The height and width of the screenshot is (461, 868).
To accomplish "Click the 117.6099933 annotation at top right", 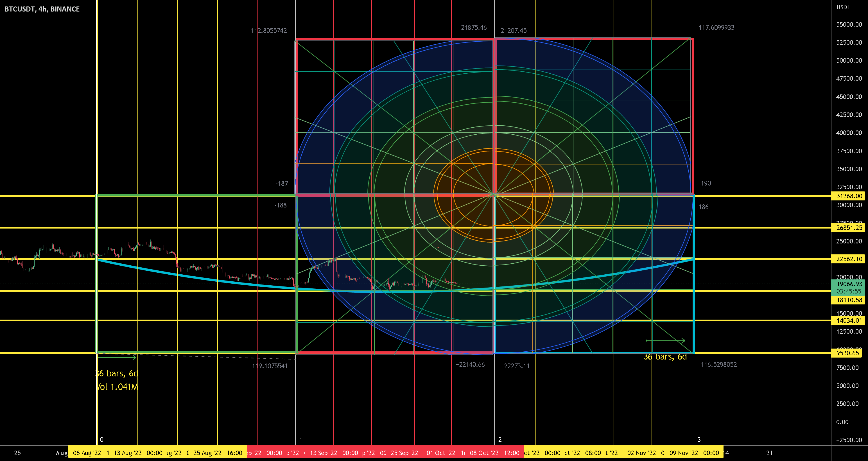I will click(x=716, y=28).
